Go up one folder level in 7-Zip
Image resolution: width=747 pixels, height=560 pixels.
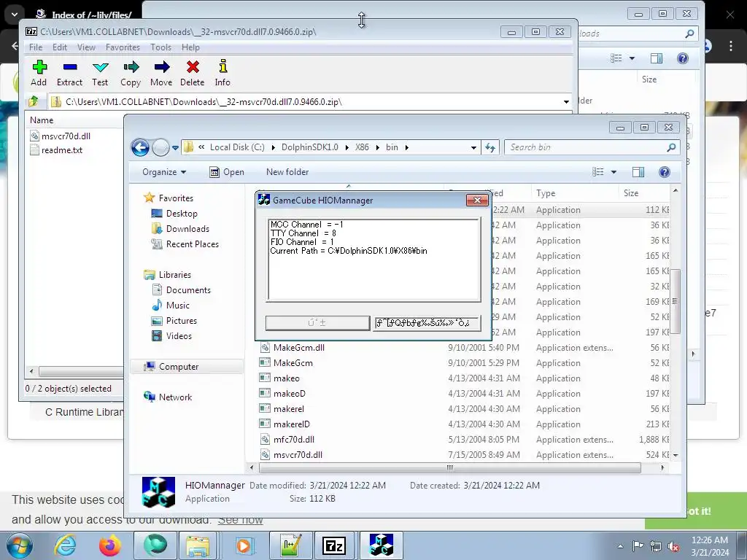(x=34, y=101)
